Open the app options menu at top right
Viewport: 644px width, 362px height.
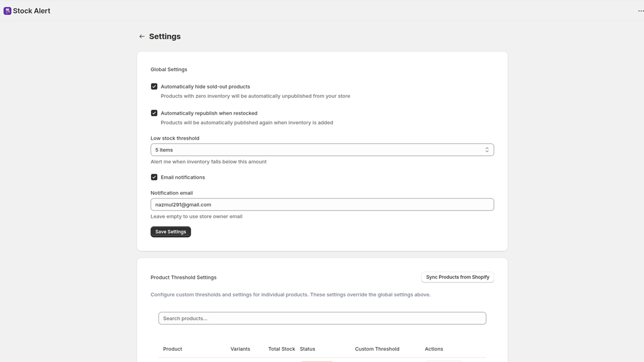640,11
